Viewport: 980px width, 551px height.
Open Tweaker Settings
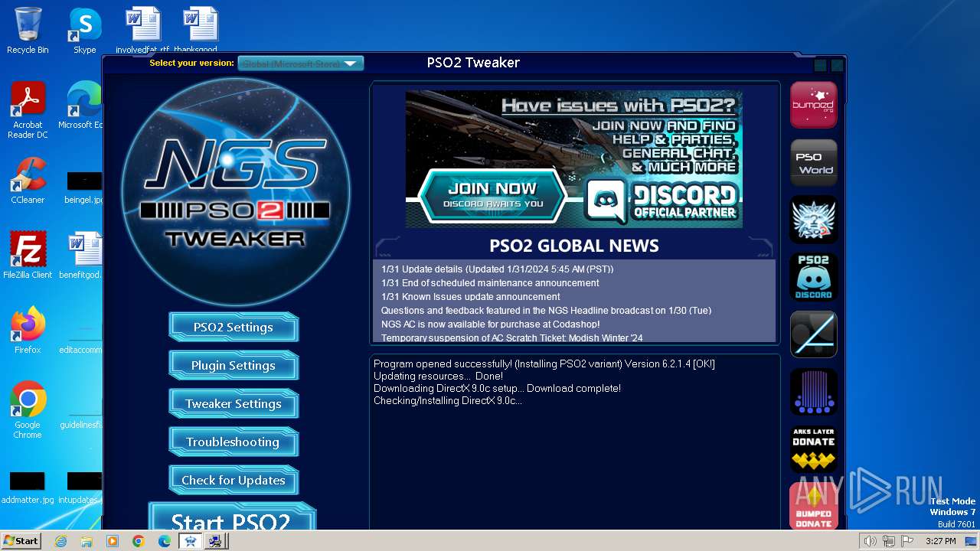(234, 403)
